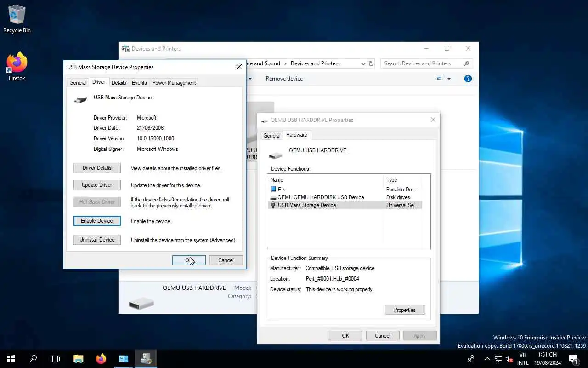Click the Devices and Printers title bar icon
This screenshot has width=588, height=368.
click(125, 48)
